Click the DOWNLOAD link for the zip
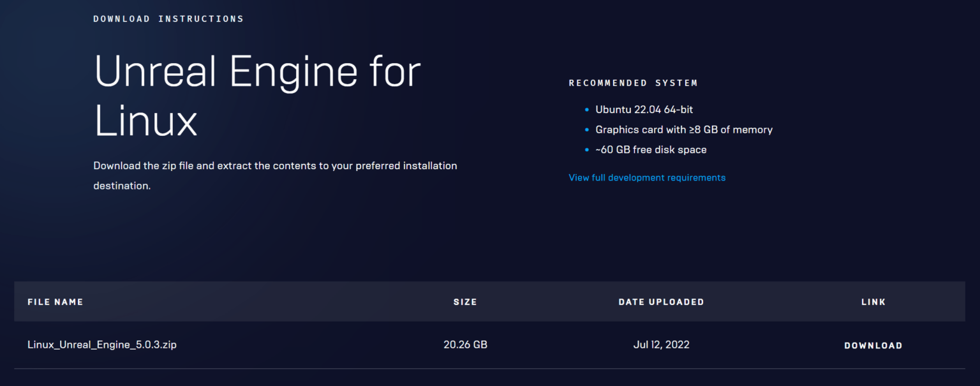The width and height of the screenshot is (980, 386). tap(873, 346)
